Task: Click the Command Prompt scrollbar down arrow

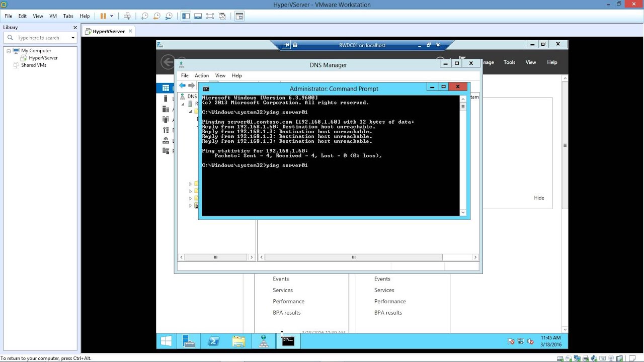Action: tap(463, 213)
